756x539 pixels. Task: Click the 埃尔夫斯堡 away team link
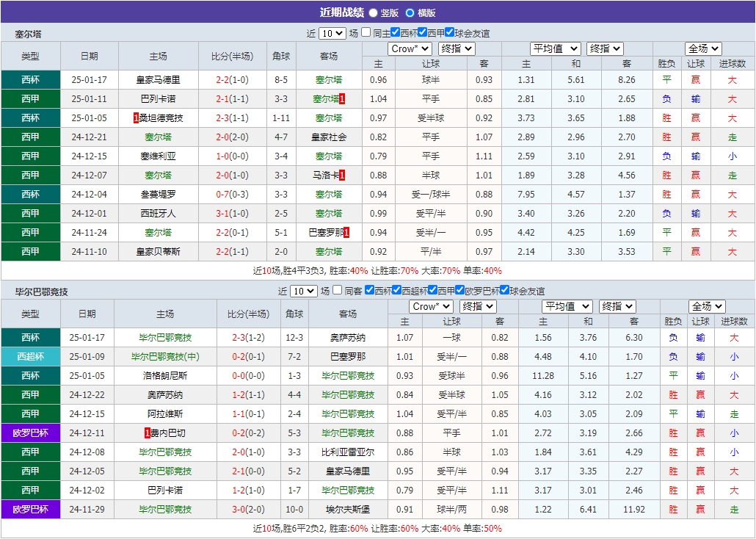tap(346, 509)
